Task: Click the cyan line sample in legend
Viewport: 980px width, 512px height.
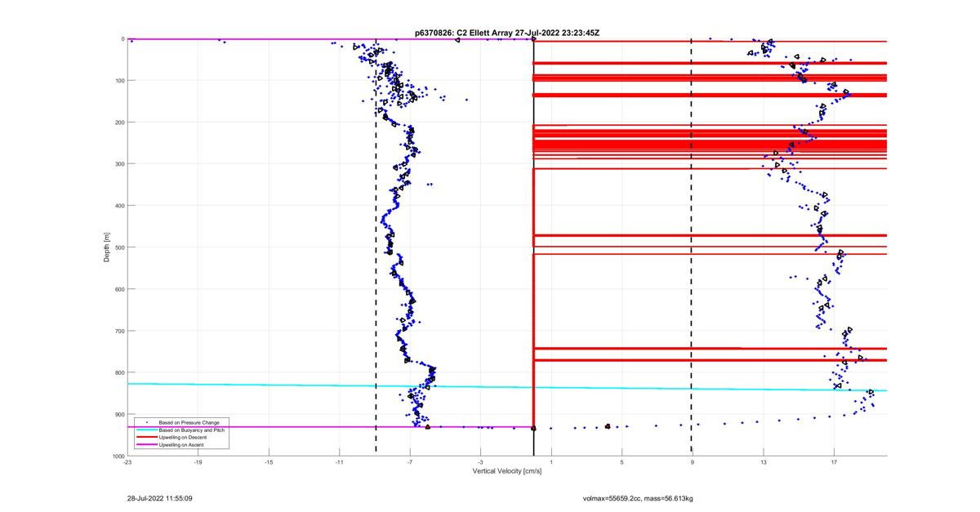Action: [147, 430]
